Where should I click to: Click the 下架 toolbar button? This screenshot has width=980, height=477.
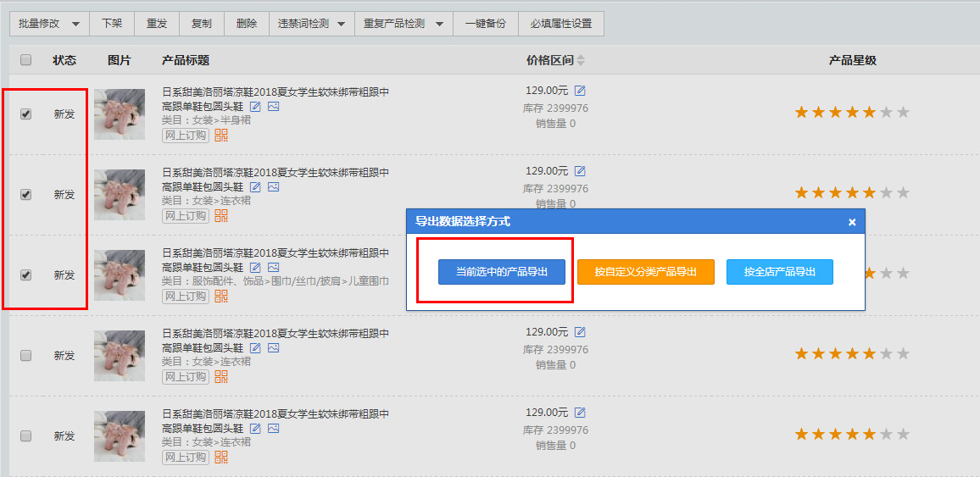112,24
